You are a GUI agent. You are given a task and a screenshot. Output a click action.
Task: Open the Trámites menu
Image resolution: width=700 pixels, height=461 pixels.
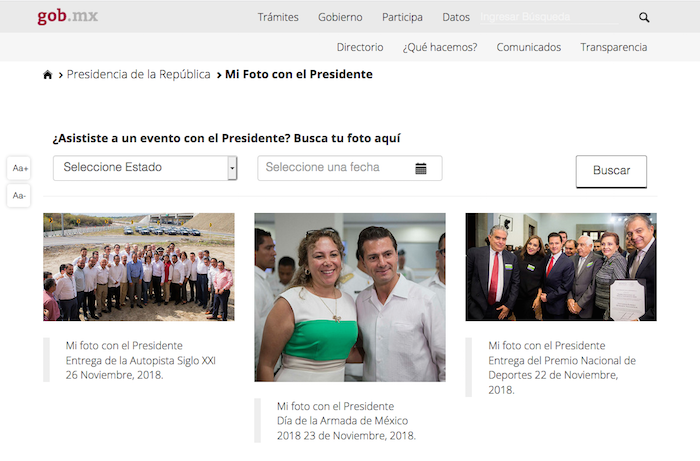point(278,17)
